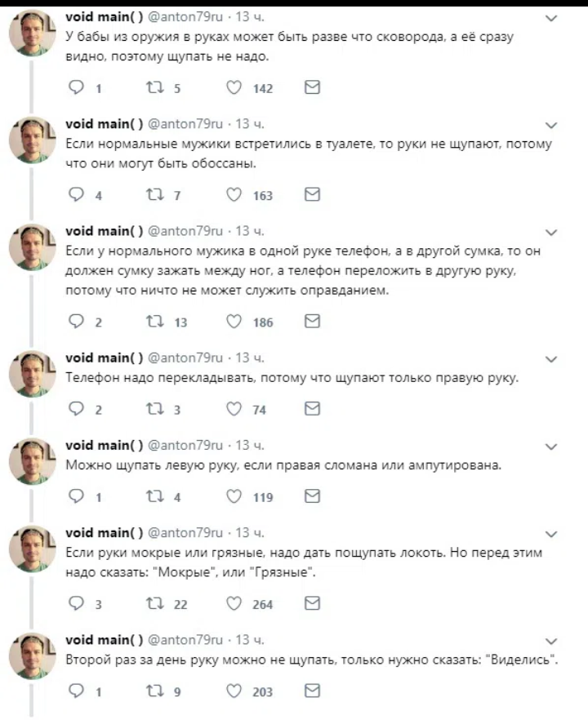The height and width of the screenshot is (720, 588).
Task: Reply to the tweet with 163 likes
Action: [76, 194]
